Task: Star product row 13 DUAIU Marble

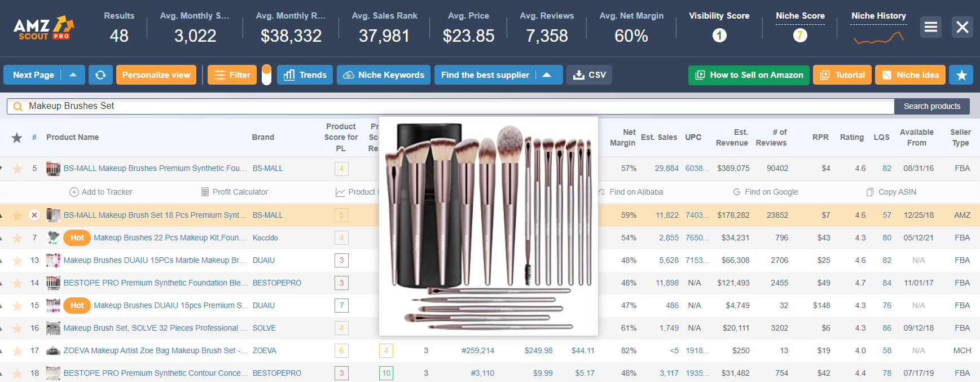Action: [x=17, y=261]
